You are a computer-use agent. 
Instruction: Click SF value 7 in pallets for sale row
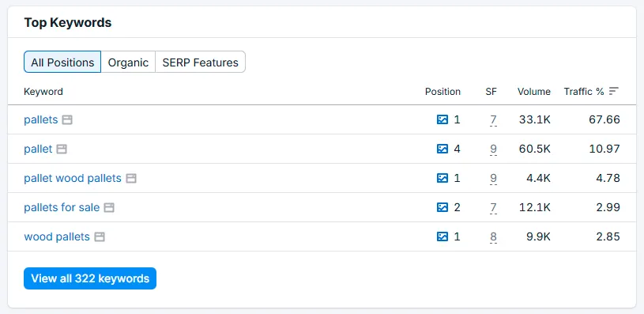(x=493, y=208)
